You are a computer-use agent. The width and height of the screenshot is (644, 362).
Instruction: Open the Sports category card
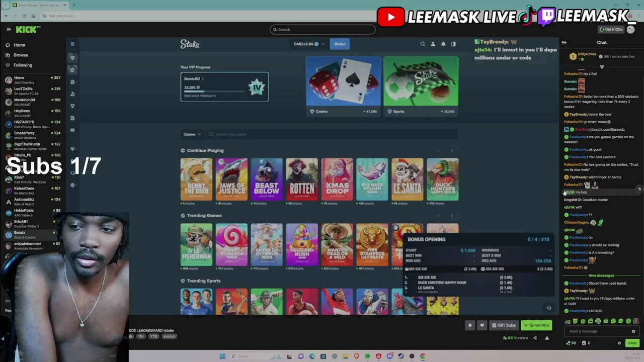421,86
